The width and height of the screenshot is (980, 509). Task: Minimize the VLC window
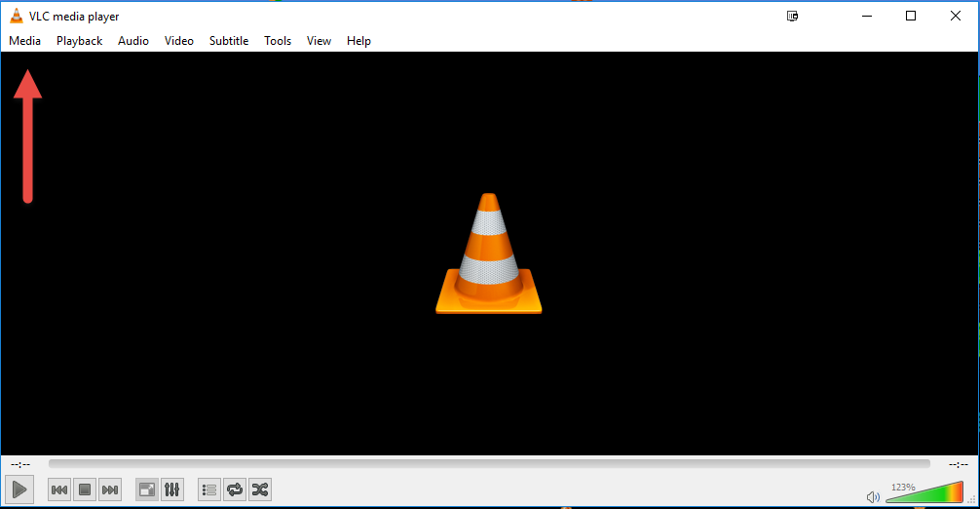pyautogui.click(x=867, y=17)
